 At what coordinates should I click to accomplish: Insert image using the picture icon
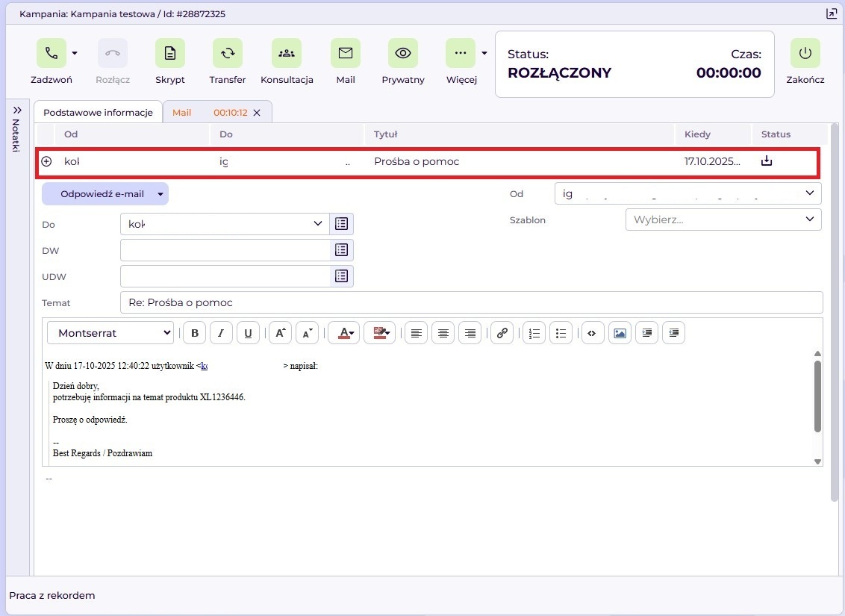(620, 333)
